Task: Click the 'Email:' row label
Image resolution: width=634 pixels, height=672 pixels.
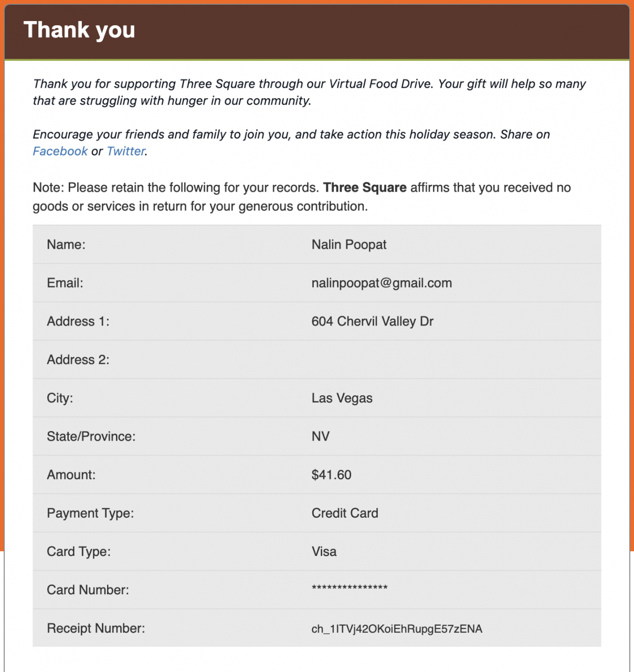Action: coord(65,283)
